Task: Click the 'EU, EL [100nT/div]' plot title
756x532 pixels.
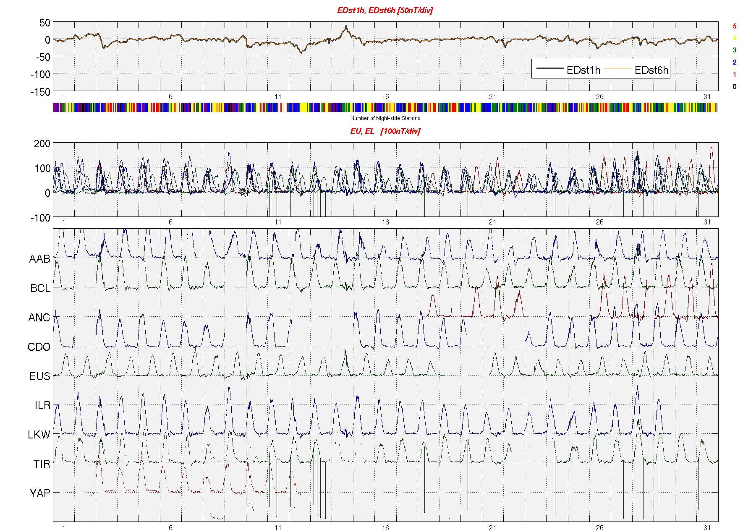Action: [385, 131]
